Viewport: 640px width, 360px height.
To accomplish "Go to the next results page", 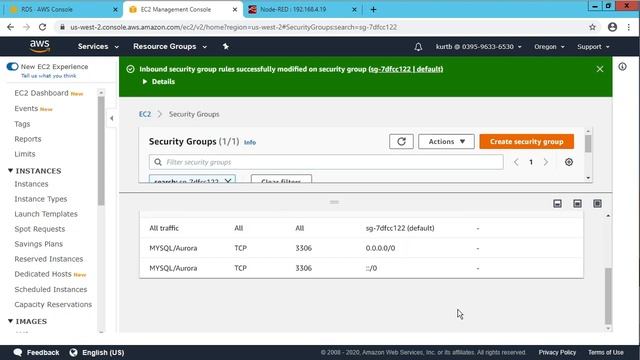I will [x=546, y=162].
